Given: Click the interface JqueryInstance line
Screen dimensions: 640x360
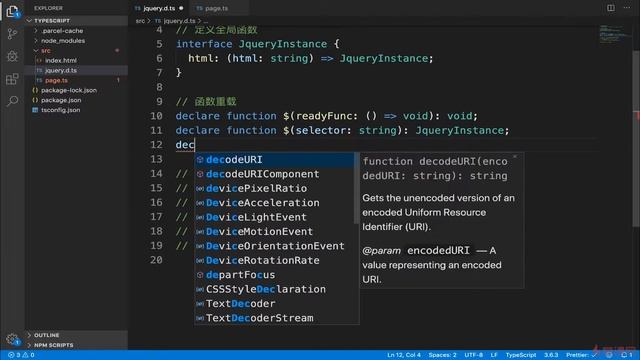Looking at the screenshot, I should tap(257, 44).
